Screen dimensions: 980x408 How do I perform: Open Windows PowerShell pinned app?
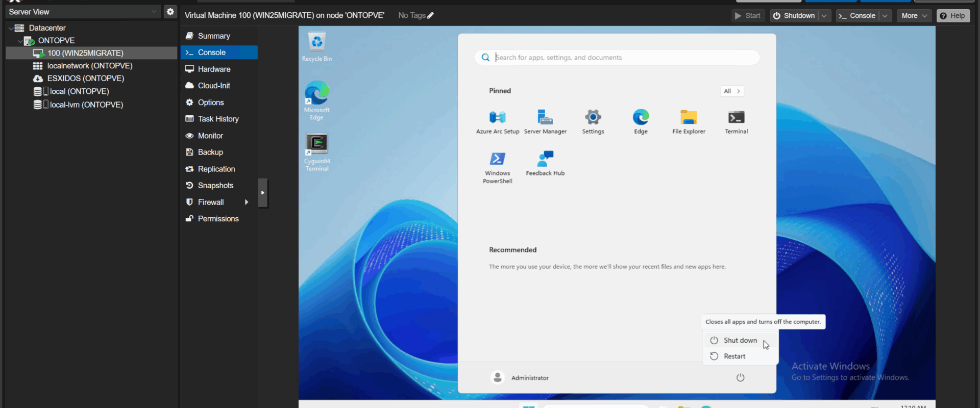[498, 167]
